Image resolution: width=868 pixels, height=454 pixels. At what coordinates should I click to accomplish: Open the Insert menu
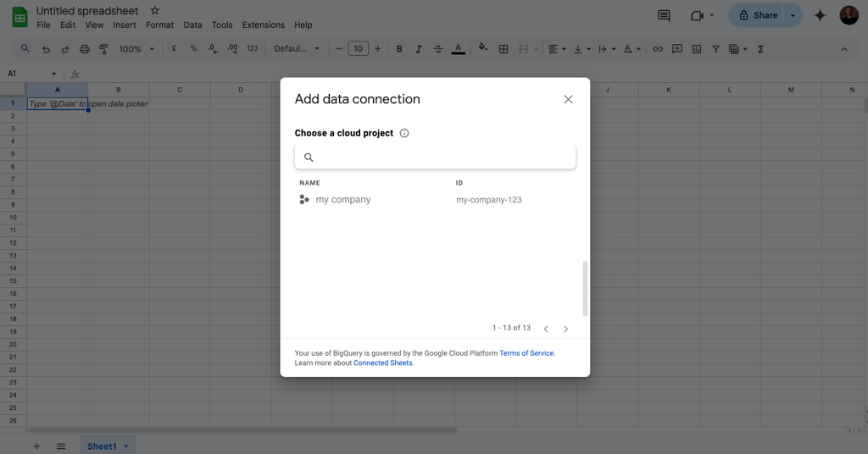(x=125, y=25)
